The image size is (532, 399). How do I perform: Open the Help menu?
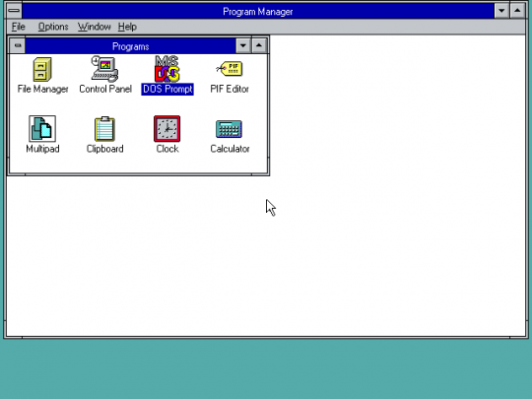tap(127, 27)
